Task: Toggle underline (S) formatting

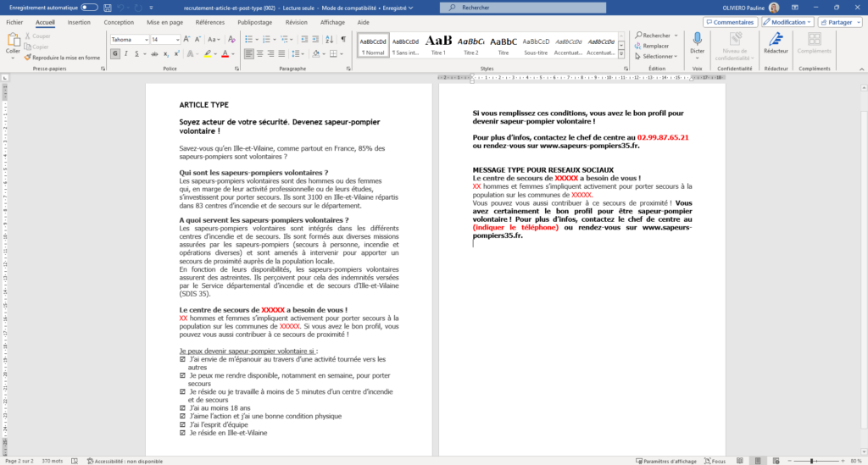Action: (136, 54)
